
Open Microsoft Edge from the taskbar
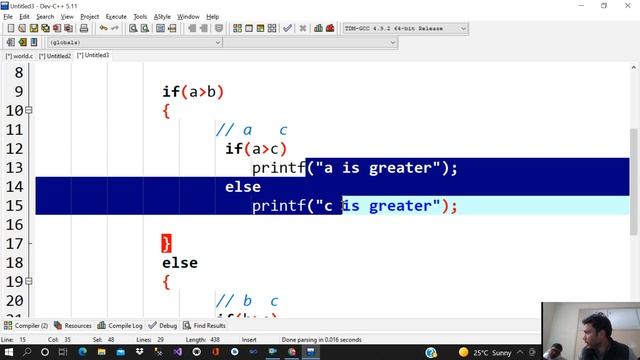(82, 352)
